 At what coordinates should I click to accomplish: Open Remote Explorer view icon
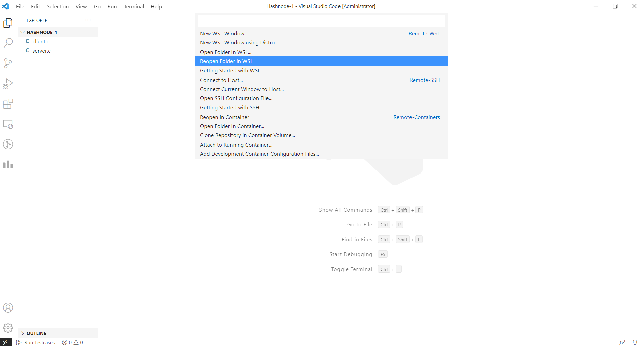8,124
